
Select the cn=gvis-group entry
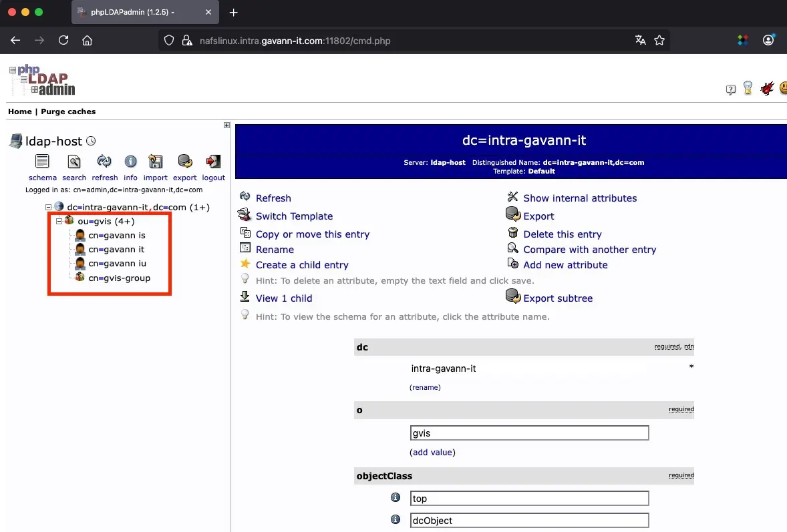coord(119,278)
